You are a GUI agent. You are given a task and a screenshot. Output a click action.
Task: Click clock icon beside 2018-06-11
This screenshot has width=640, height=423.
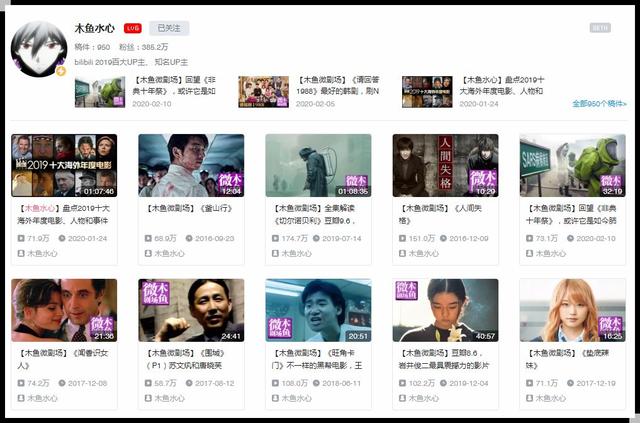(x=316, y=383)
